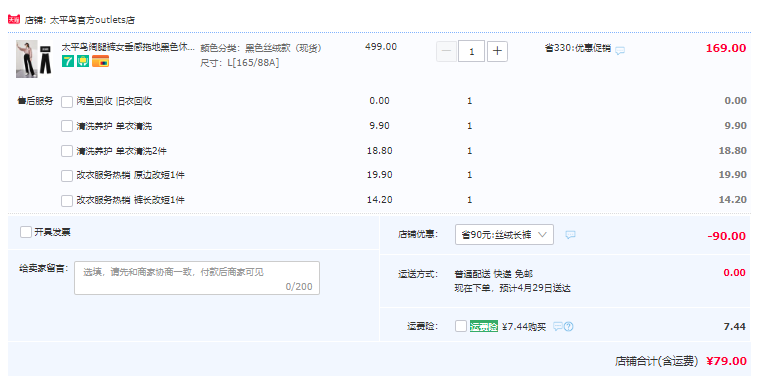Click the chat bubble icon next to ¥7.44购买
Viewport: 757px width, 376px height.
(x=558, y=327)
